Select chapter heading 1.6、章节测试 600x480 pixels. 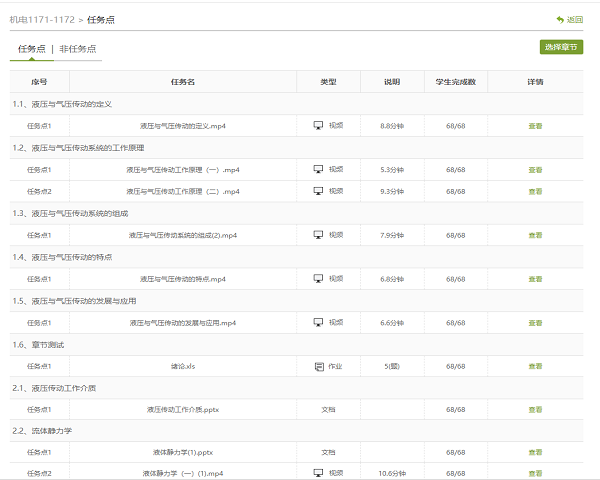[x=38, y=345]
